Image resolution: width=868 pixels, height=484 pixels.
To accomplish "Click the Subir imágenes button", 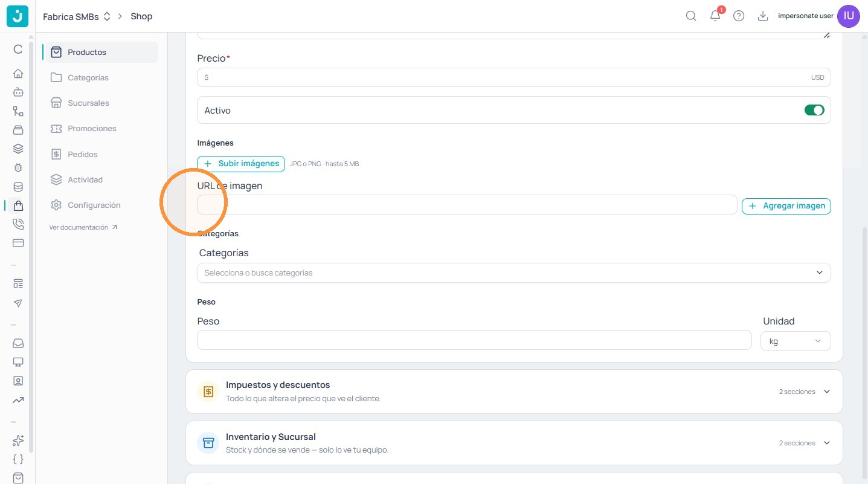I will coord(241,164).
